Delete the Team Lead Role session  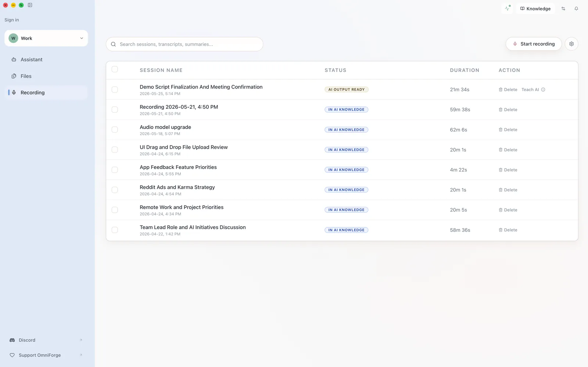click(x=508, y=230)
